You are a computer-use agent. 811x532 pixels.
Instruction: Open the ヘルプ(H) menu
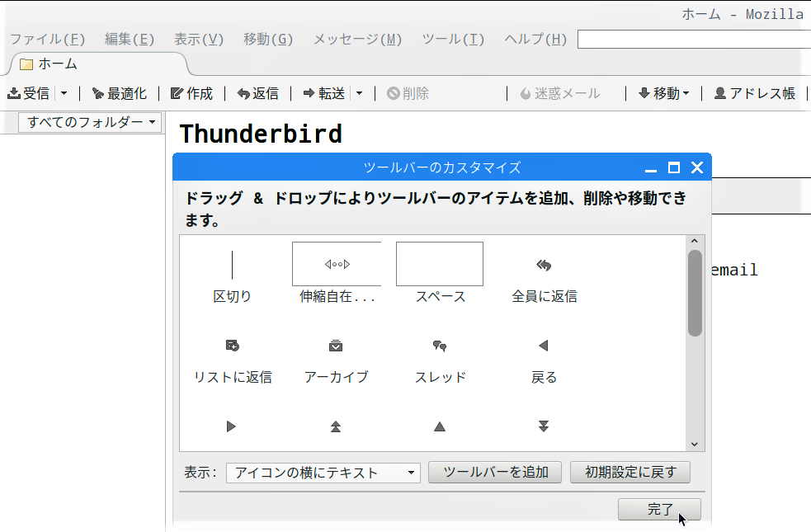coord(535,40)
